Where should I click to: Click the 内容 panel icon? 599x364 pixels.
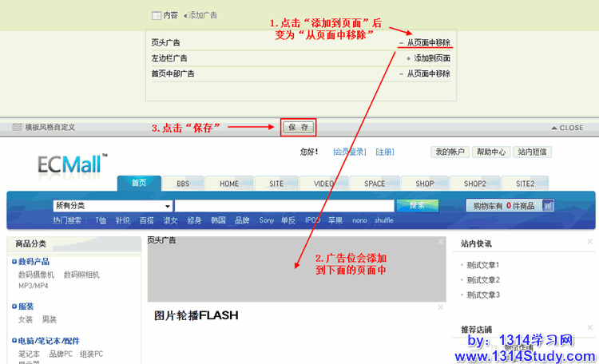(157, 15)
